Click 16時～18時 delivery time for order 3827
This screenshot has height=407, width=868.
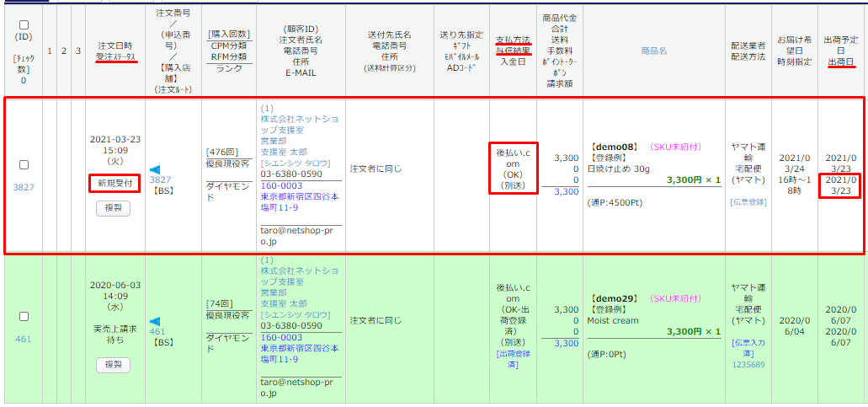coord(795,186)
